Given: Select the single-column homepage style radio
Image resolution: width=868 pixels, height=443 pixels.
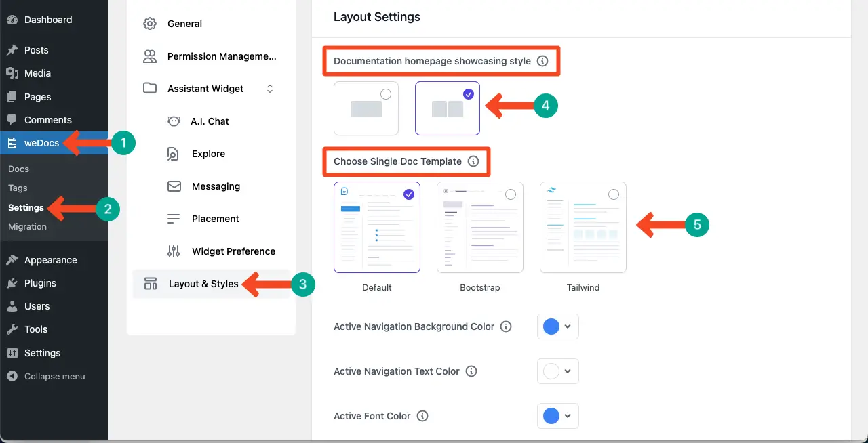Looking at the screenshot, I should (387, 94).
